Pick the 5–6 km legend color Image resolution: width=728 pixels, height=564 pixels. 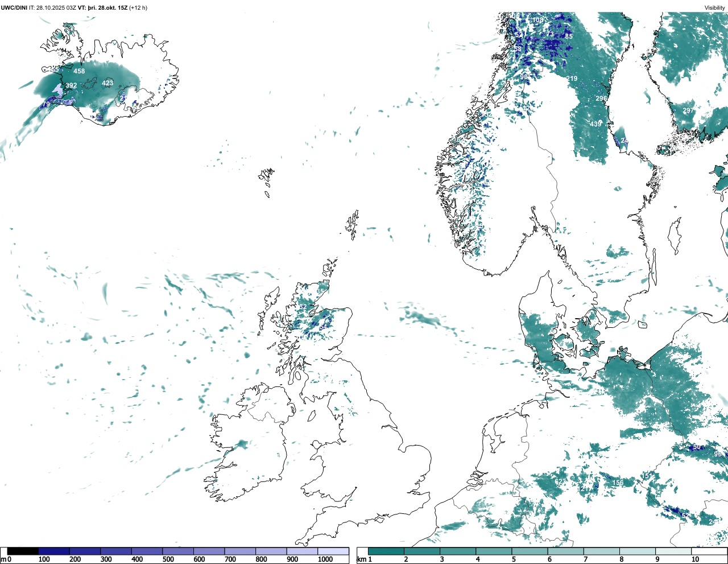tap(530, 551)
